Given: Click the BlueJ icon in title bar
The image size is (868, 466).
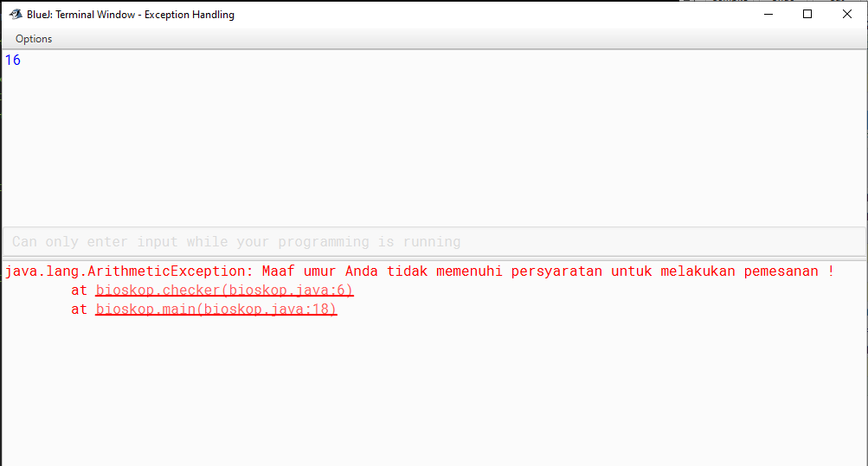Looking at the screenshot, I should tap(16, 15).
